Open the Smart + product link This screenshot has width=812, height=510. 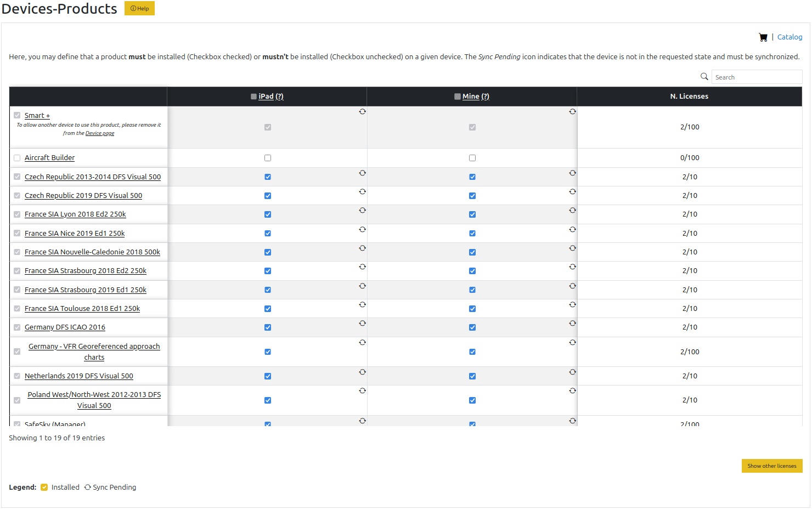tap(37, 115)
